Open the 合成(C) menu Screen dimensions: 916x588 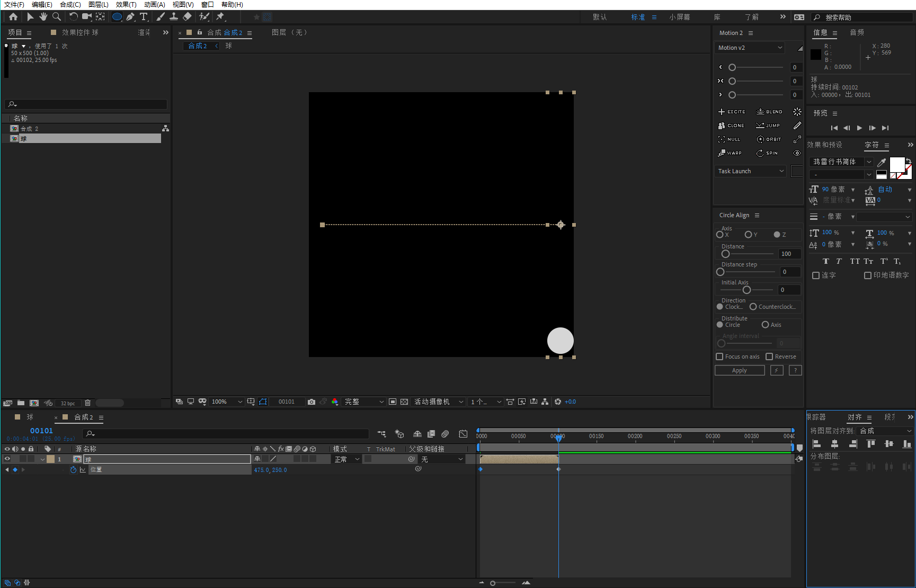click(70, 4)
